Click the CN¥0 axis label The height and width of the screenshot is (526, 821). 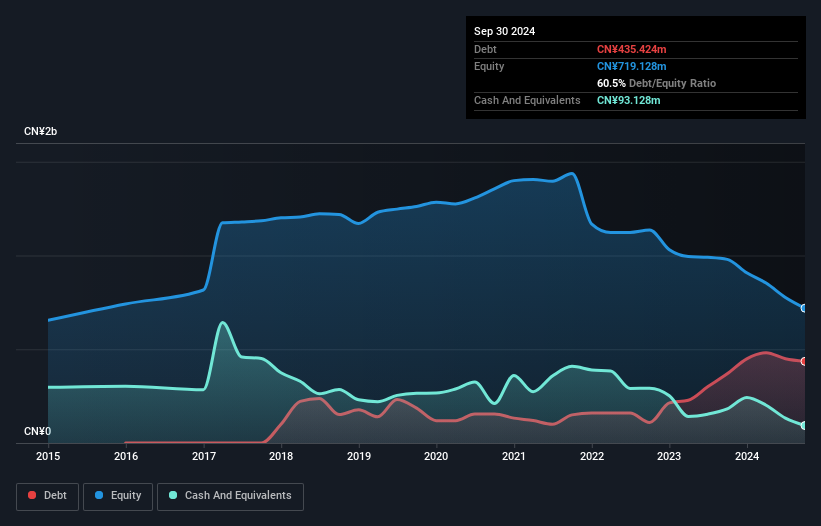pyautogui.click(x=37, y=431)
